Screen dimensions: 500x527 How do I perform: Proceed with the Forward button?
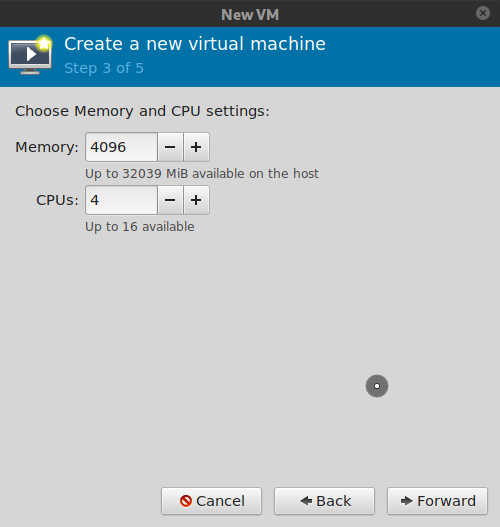pyautogui.click(x=437, y=501)
